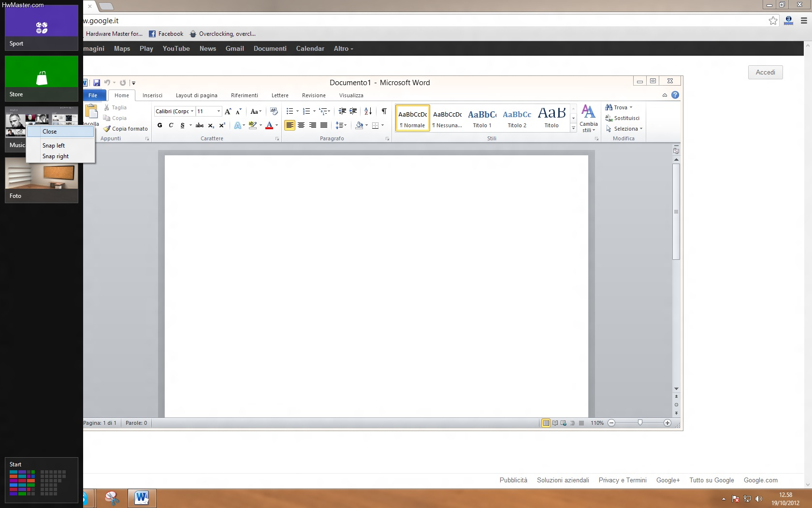
Task: Increase paragraph indent
Action: coord(353,111)
